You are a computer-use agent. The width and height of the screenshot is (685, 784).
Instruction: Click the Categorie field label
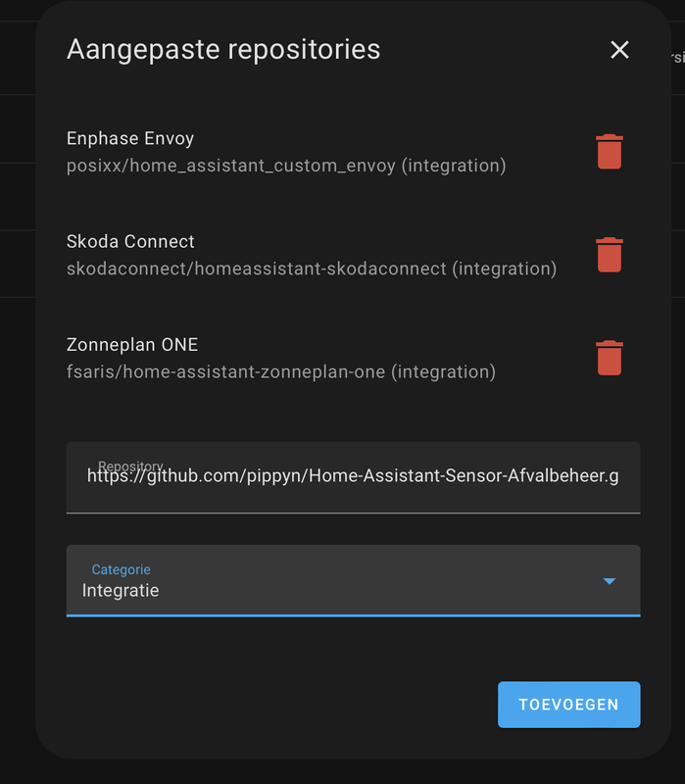pyautogui.click(x=121, y=569)
